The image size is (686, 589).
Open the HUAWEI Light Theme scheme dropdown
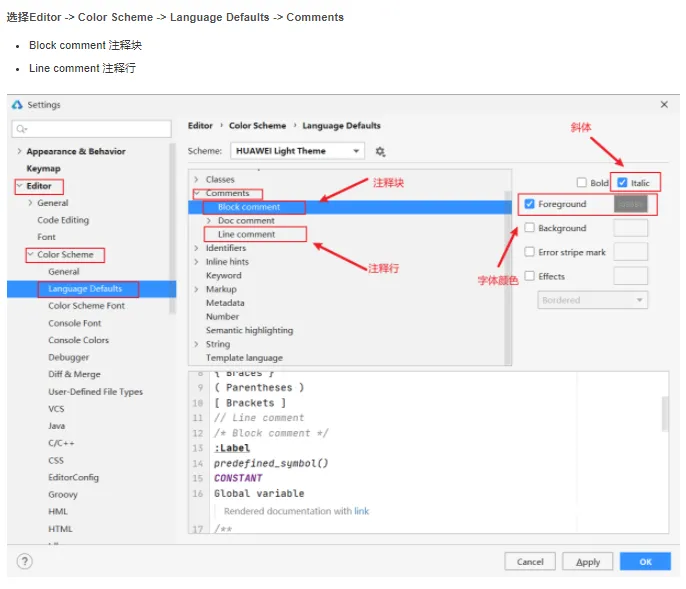click(x=297, y=151)
